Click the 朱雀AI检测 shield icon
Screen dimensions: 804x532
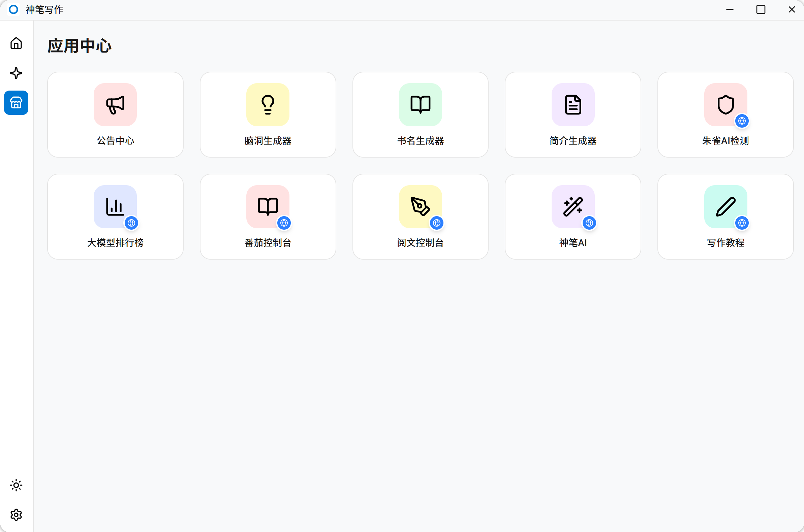point(725,104)
